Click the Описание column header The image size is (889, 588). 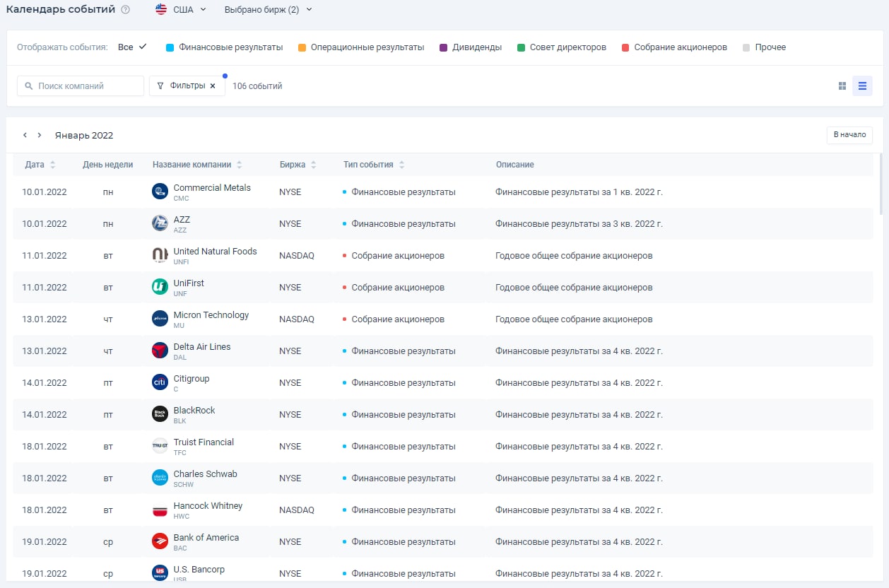point(514,165)
